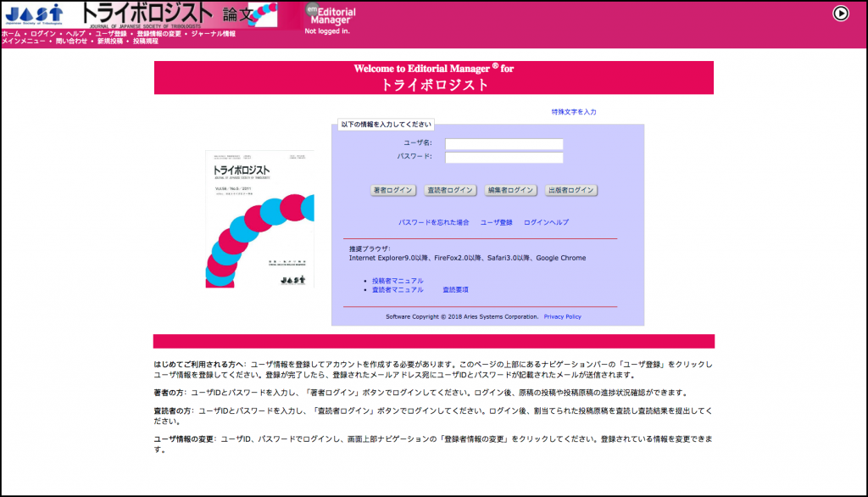This screenshot has width=868, height=497.
Task: Open the ログインヘルプ link
Action: (x=546, y=222)
